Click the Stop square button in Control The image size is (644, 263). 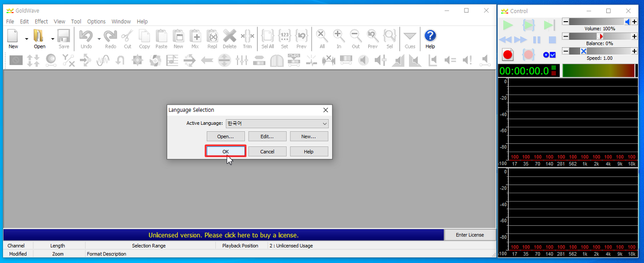[x=552, y=40]
